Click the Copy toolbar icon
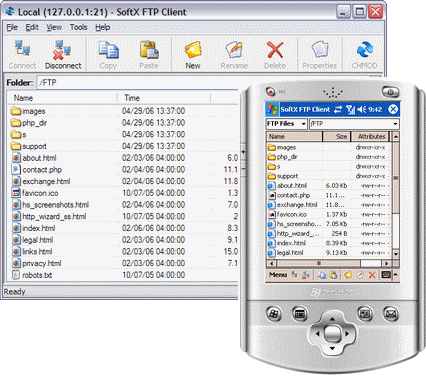 (x=108, y=54)
